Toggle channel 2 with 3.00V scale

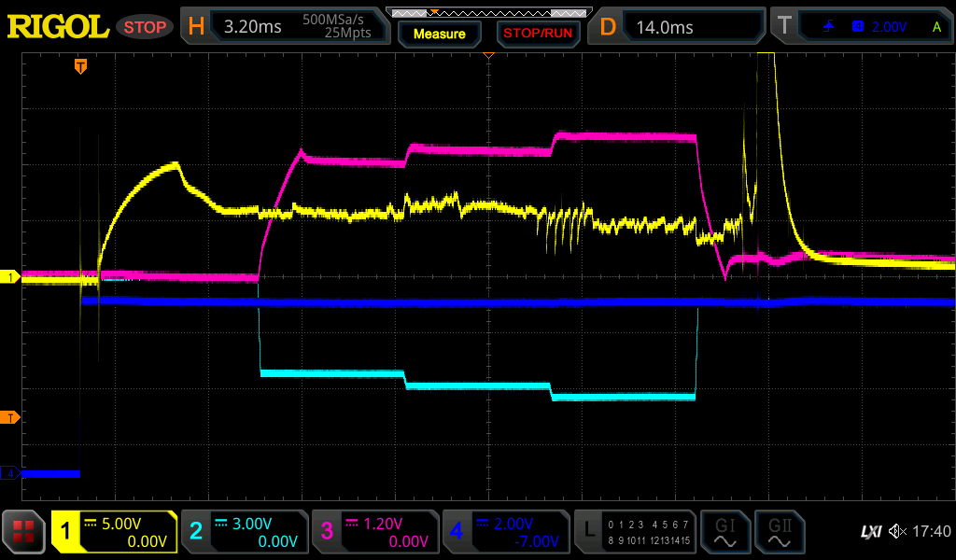coord(244,532)
